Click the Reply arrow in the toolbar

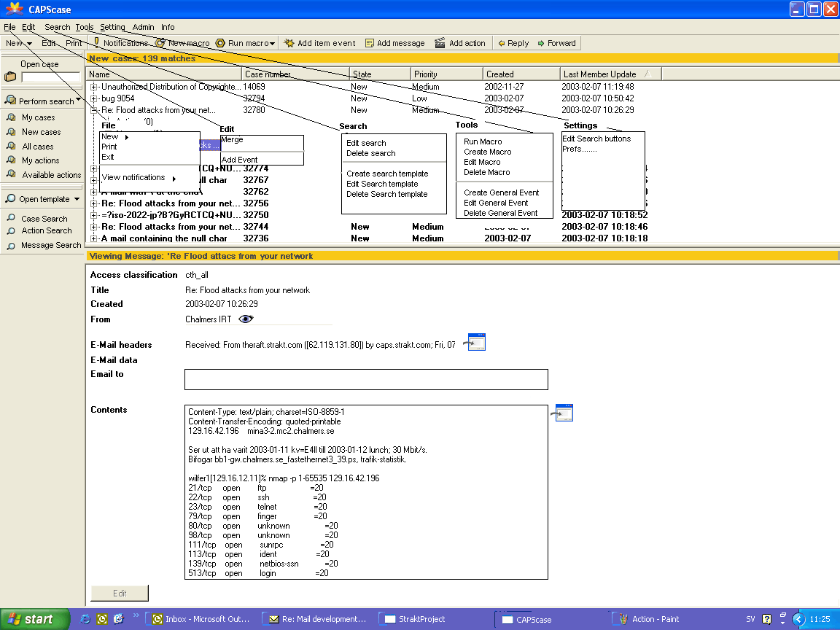[502, 43]
